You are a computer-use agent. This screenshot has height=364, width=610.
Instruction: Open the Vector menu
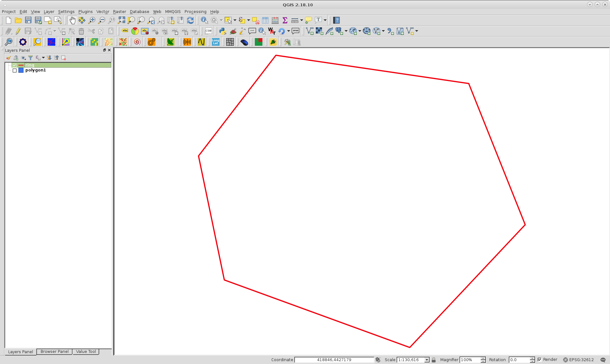click(x=103, y=12)
